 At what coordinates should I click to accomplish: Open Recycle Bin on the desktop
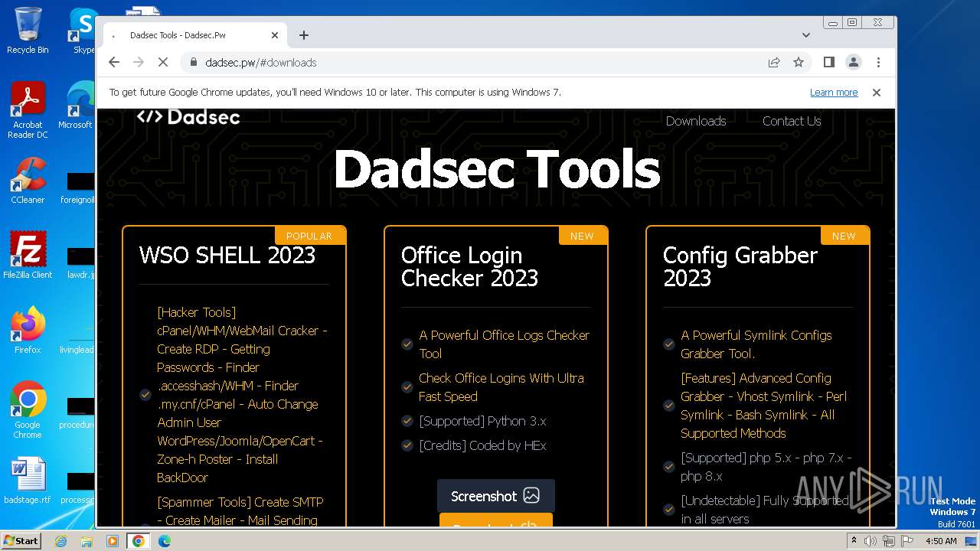click(x=28, y=31)
